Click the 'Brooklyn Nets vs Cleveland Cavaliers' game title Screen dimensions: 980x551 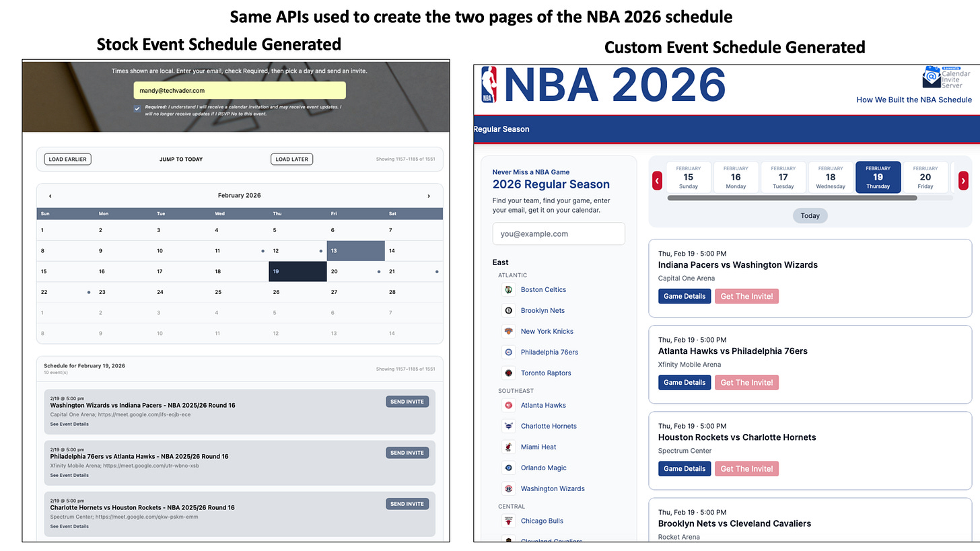[x=734, y=523]
